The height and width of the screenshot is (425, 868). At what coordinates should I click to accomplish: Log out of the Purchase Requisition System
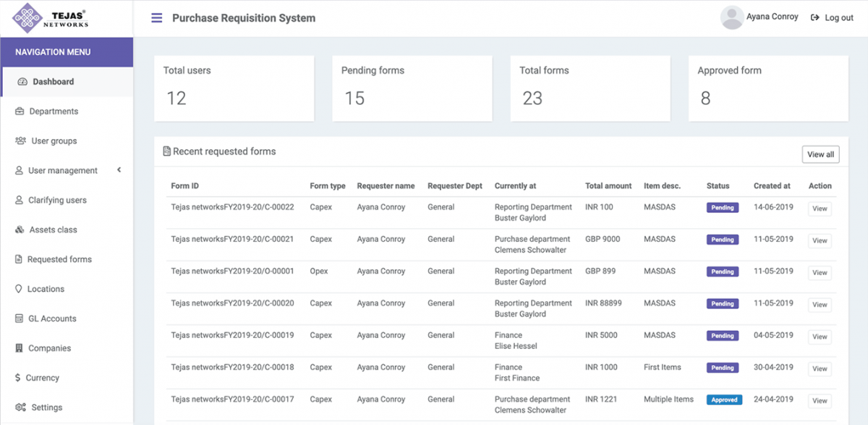coord(832,17)
